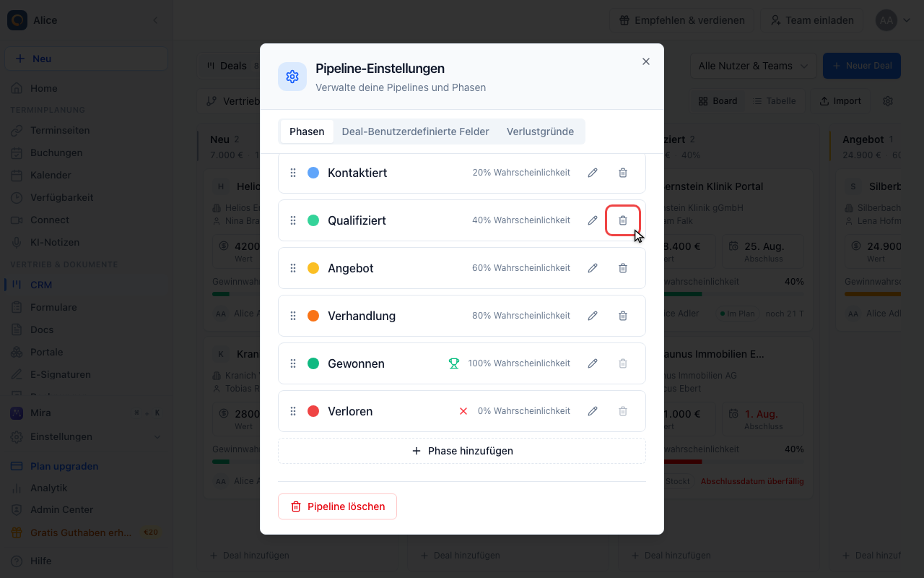Viewport: 924px width, 578px height.
Task: Delete the Qualifiziert phase with trash icon
Action: click(x=623, y=220)
